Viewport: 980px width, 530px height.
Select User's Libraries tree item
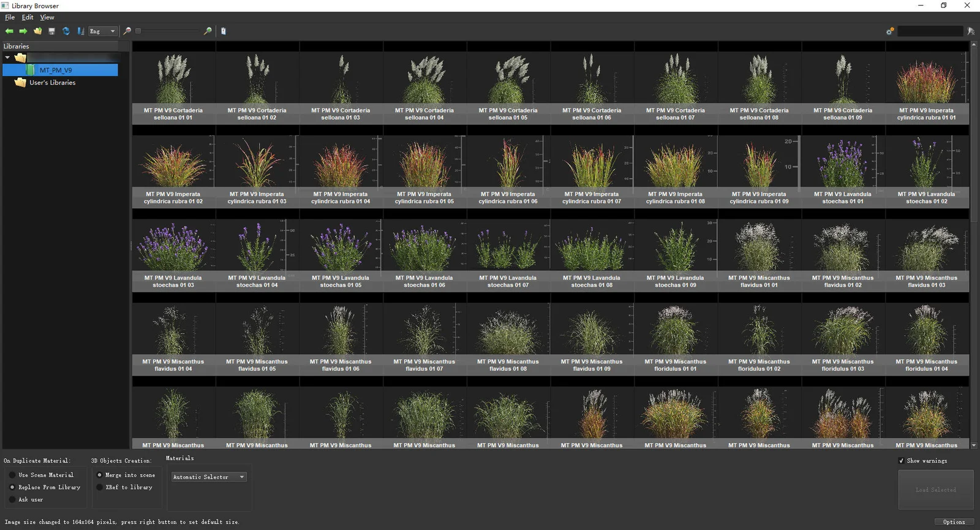click(x=53, y=82)
